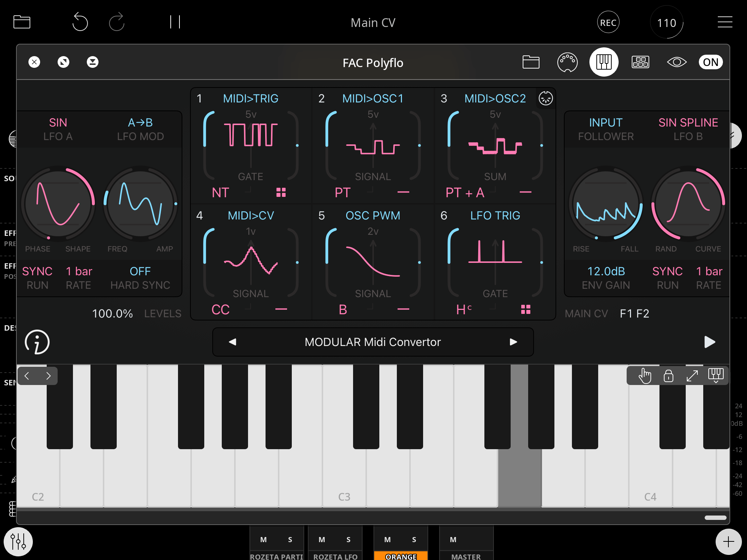Solo the ROZETA LFO channel
This screenshot has height=560, width=747.
coord(348,539)
